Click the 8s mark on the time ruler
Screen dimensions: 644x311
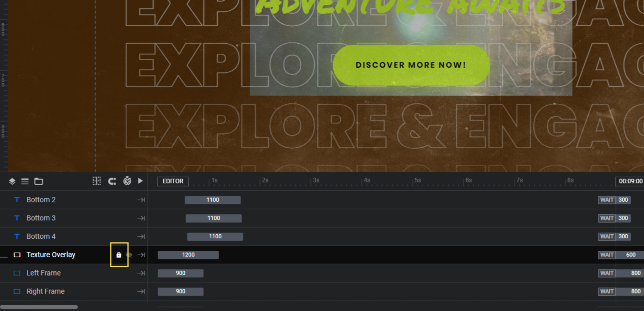[570, 180]
